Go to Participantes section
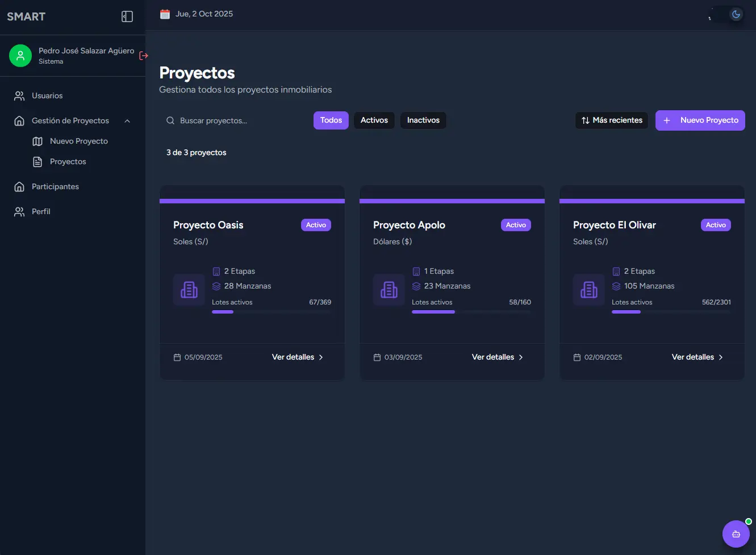This screenshot has height=555, width=756. pos(55,187)
